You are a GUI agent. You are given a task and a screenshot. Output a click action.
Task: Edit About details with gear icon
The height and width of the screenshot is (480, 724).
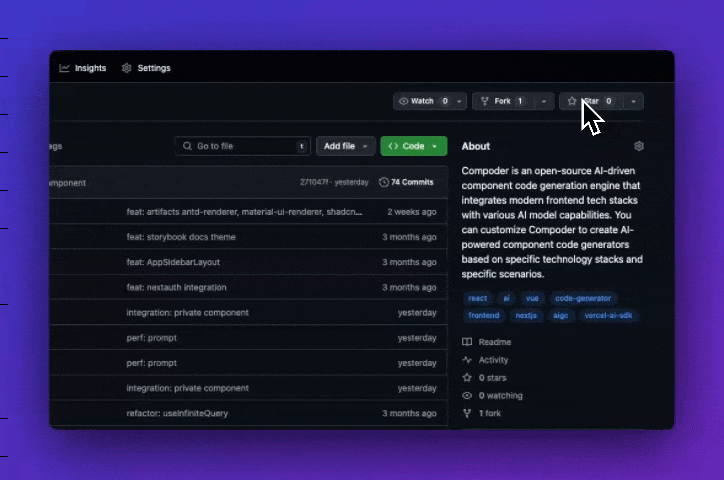pos(639,146)
